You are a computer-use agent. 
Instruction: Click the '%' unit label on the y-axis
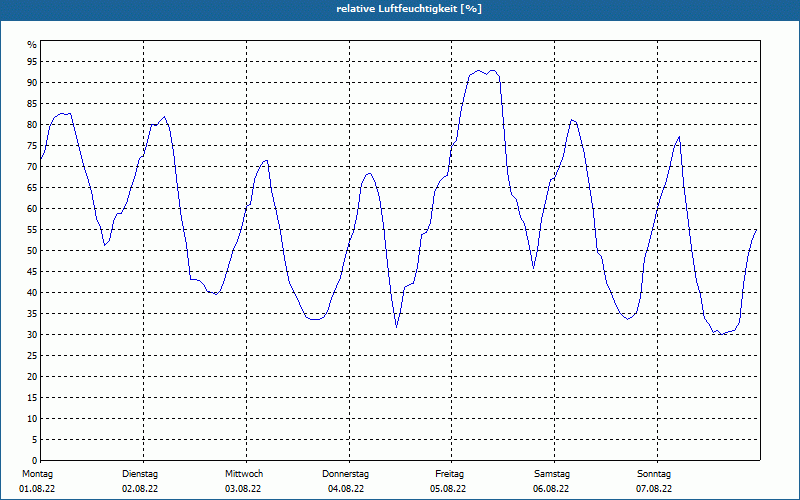[x=32, y=45]
